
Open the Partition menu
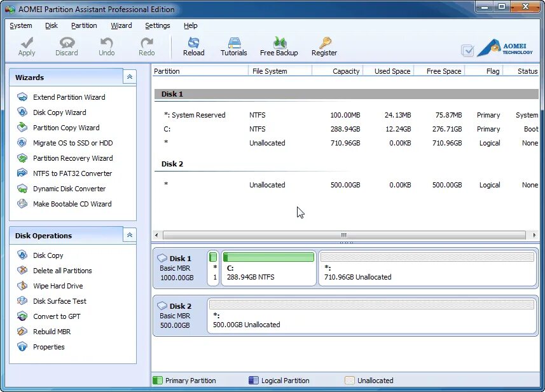click(84, 25)
